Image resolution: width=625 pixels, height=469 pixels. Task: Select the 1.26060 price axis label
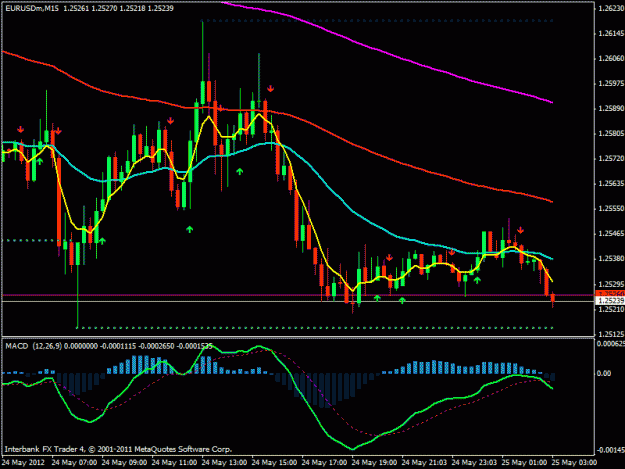611,58
